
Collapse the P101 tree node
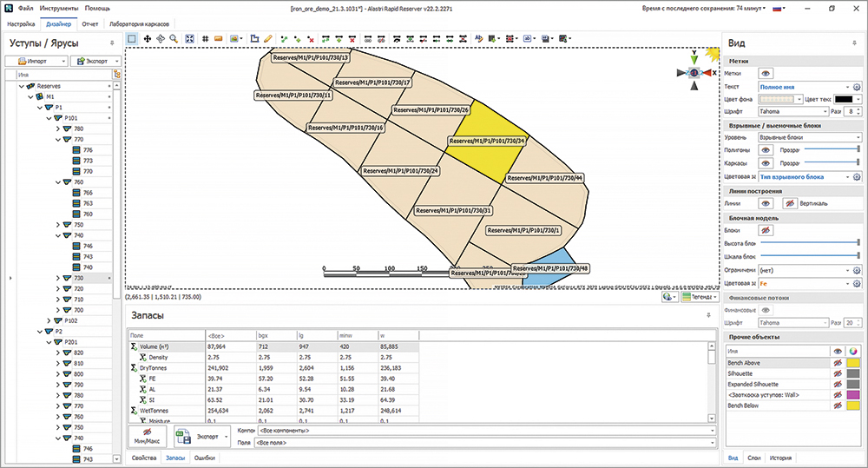tap(48, 117)
